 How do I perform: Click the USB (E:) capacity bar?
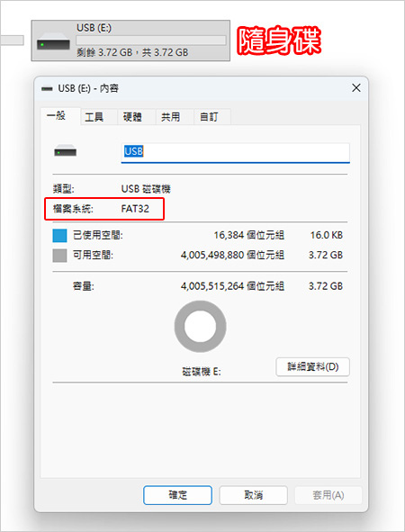151,41
